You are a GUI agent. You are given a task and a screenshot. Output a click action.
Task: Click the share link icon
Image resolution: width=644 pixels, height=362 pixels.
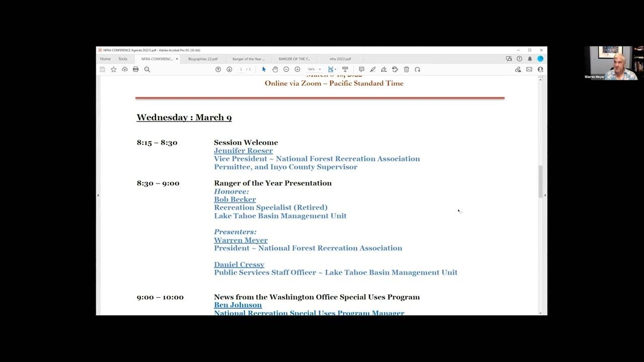518,69
